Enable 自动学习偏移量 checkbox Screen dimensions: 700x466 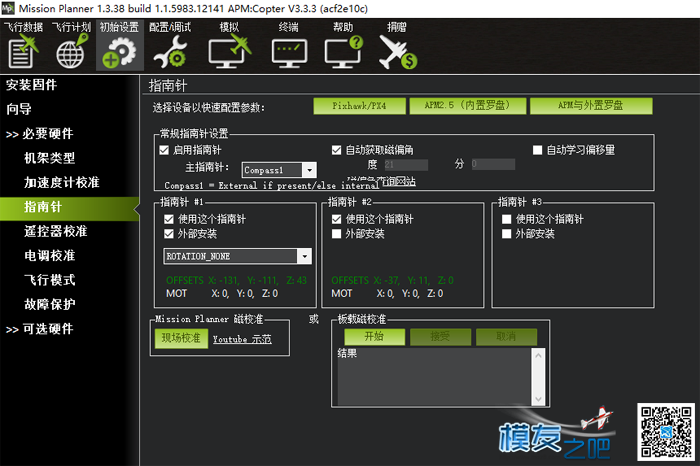coord(538,150)
